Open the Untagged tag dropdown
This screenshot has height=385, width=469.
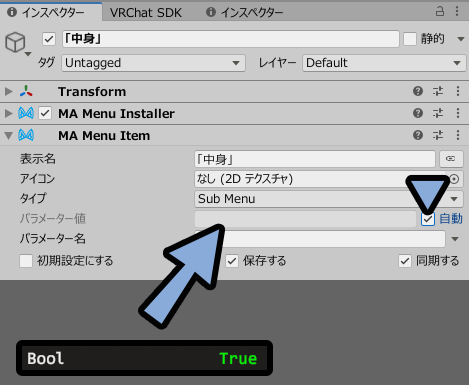(153, 63)
